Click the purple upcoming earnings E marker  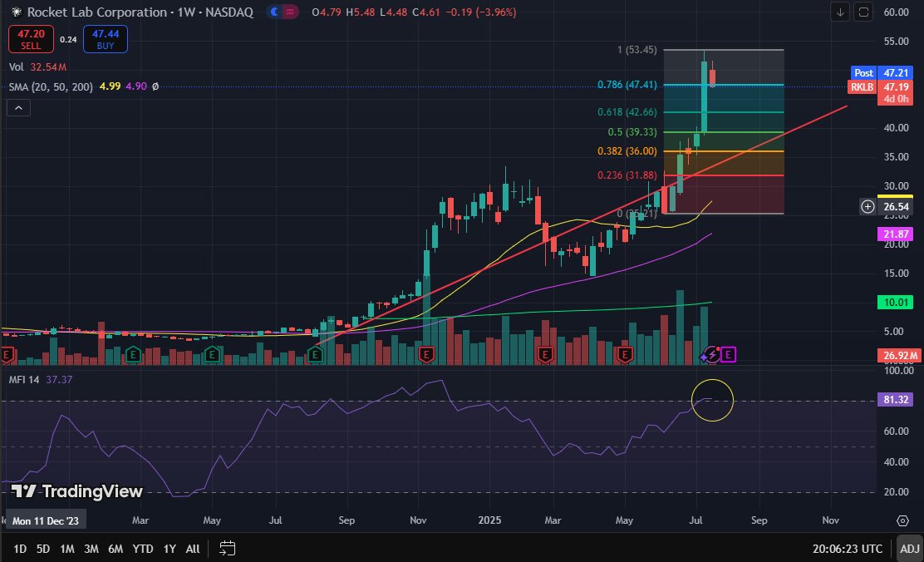click(729, 354)
